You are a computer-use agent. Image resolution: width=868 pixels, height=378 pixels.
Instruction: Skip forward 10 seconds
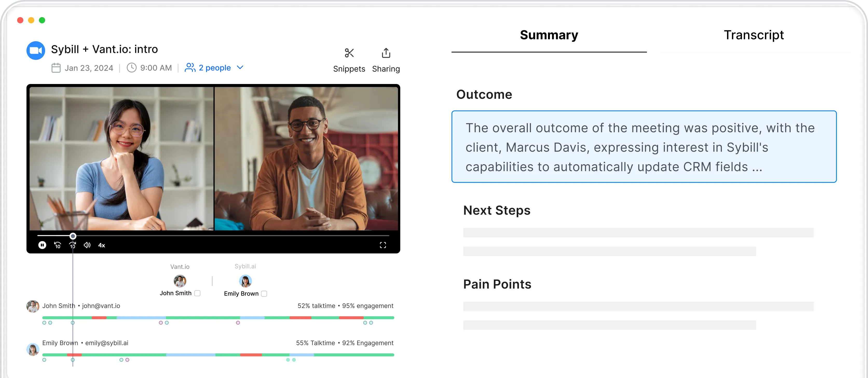[x=72, y=245]
